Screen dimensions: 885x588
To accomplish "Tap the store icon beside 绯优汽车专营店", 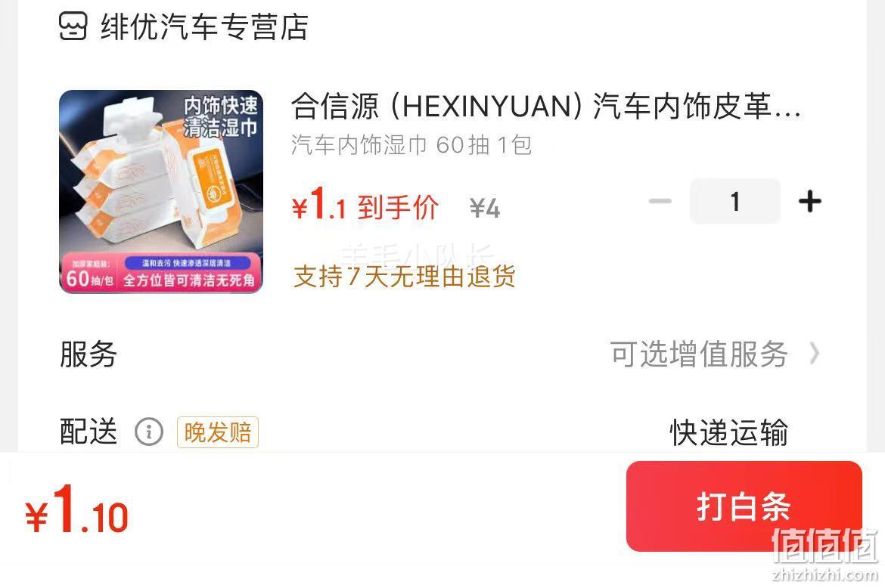I will (x=73, y=26).
